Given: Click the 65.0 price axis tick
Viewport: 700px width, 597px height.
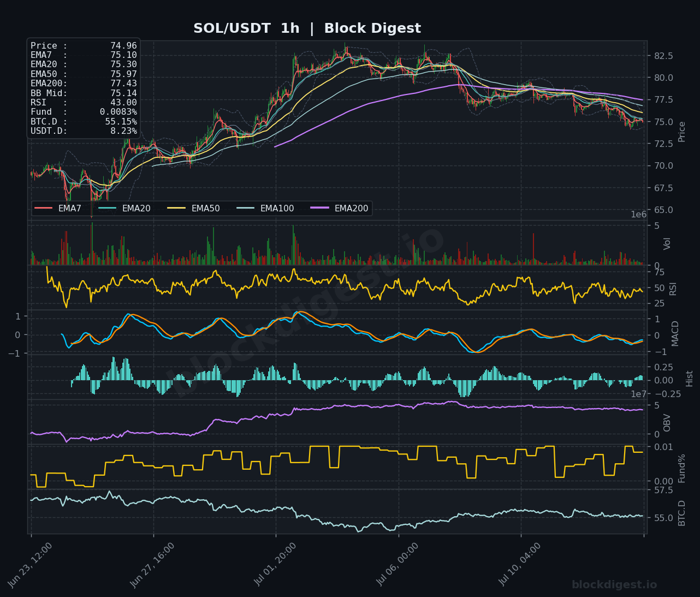Looking at the screenshot, I should (x=663, y=210).
